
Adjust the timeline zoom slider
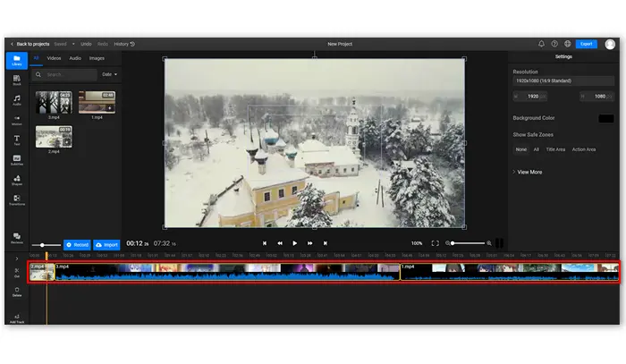(x=468, y=243)
